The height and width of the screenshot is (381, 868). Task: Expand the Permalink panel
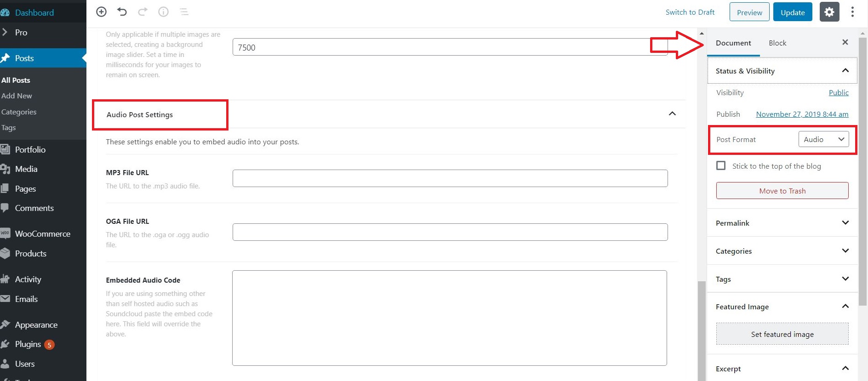(x=782, y=223)
